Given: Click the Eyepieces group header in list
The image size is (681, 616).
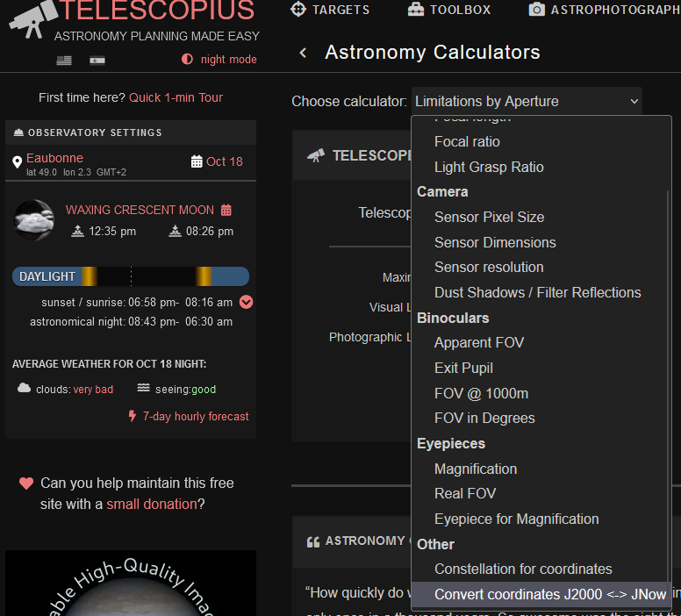Looking at the screenshot, I should click(x=451, y=443).
